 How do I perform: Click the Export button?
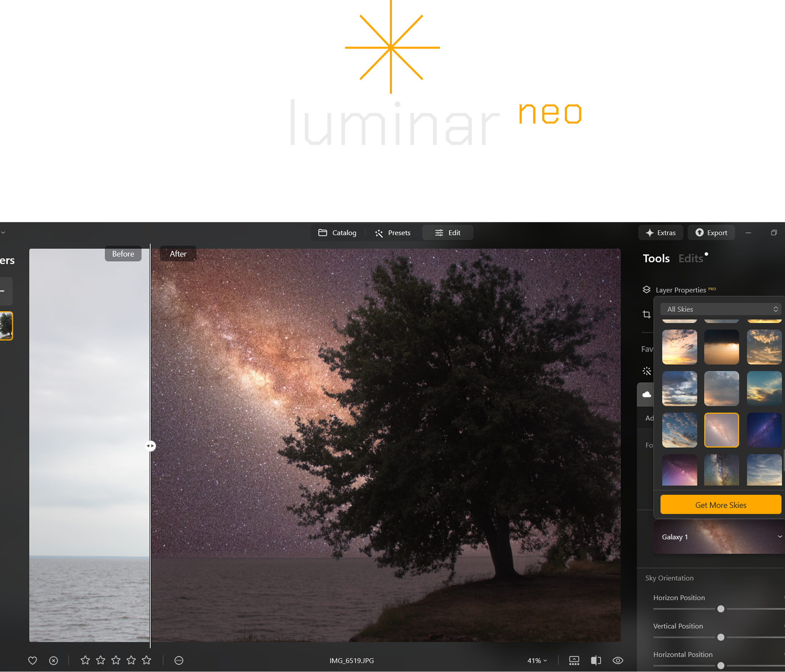(711, 233)
